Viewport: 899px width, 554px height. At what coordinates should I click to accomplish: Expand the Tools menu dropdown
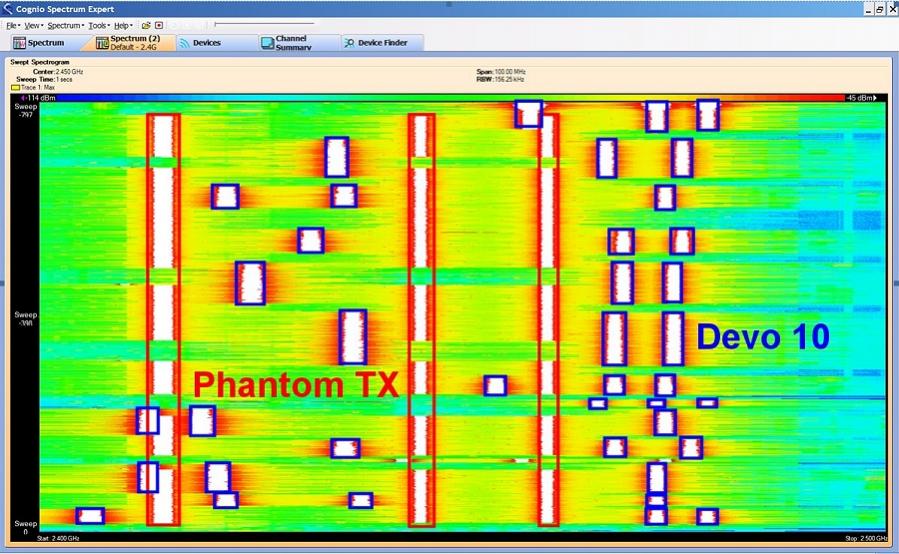tap(97, 25)
